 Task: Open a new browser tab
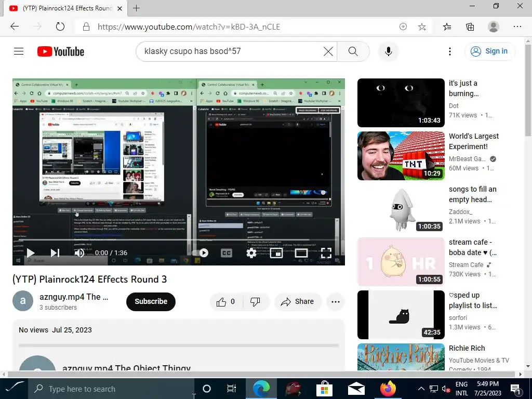pyautogui.click(x=137, y=8)
